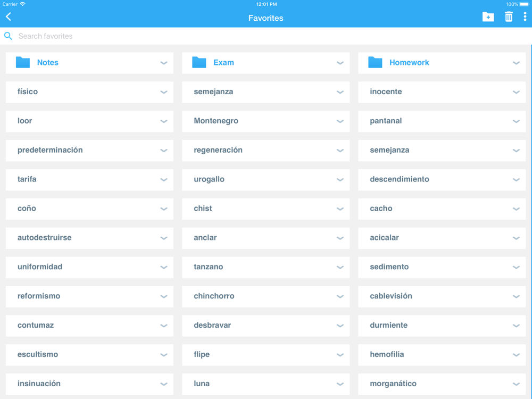532x399 pixels.
Task: Expand the Notes folder chevron
Action: click(163, 63)
